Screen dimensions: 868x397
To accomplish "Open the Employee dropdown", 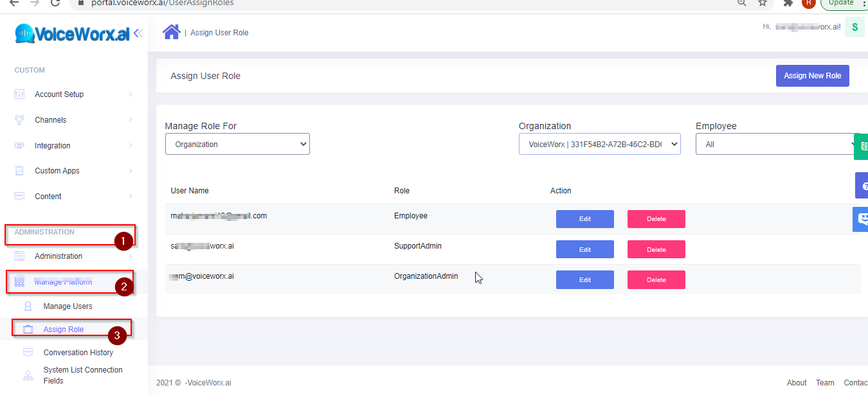I will tap(777, 145).
